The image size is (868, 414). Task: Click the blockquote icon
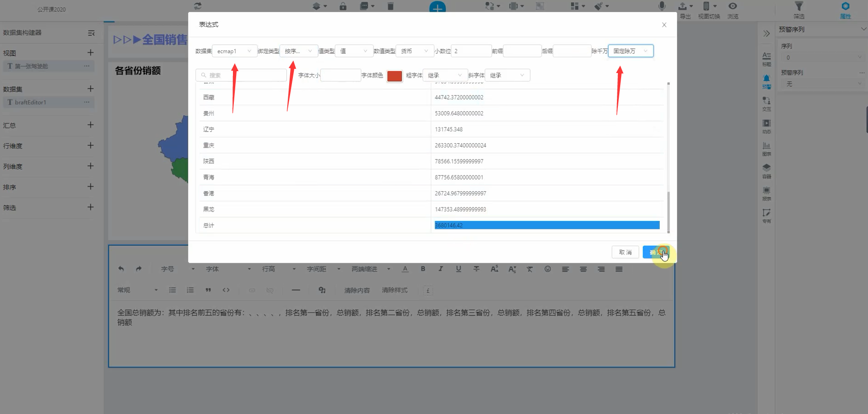[x=208, y=290]
